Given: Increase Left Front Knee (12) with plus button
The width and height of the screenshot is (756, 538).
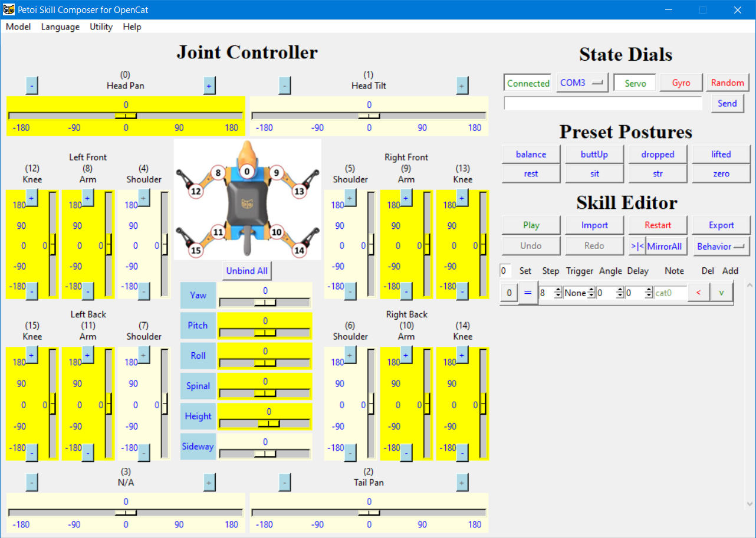Looking at the screenshot, I should pyautogui.click(x=32, y=198).
